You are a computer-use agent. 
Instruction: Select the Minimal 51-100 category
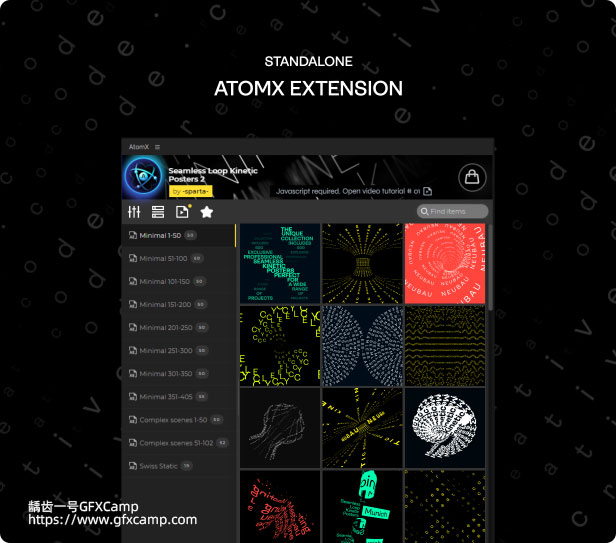(179, 259)
